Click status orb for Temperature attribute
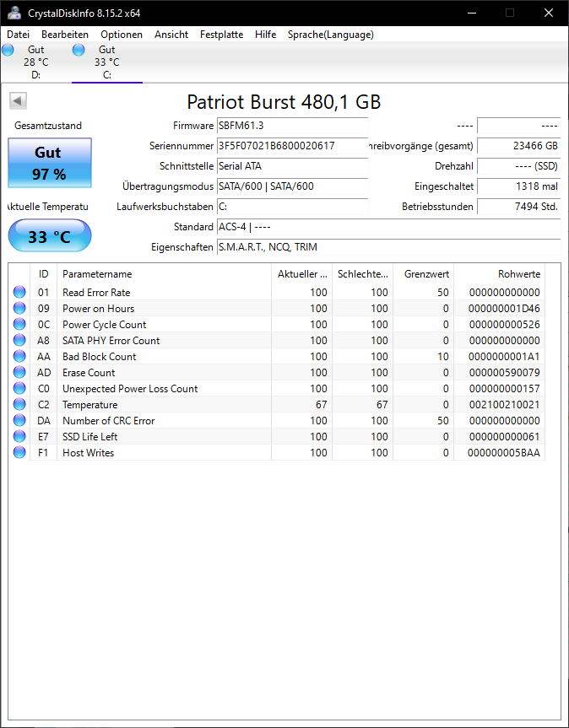 [x=19, y=404]
